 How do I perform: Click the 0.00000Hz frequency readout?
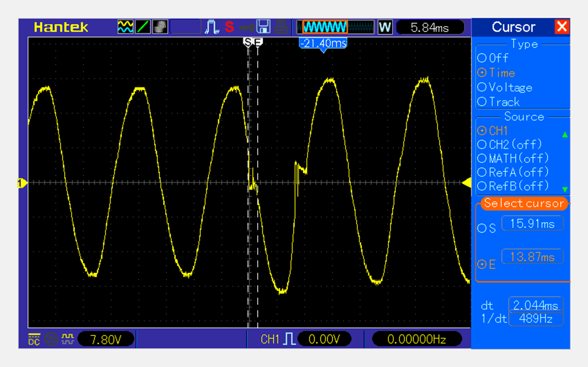(417, 340)
